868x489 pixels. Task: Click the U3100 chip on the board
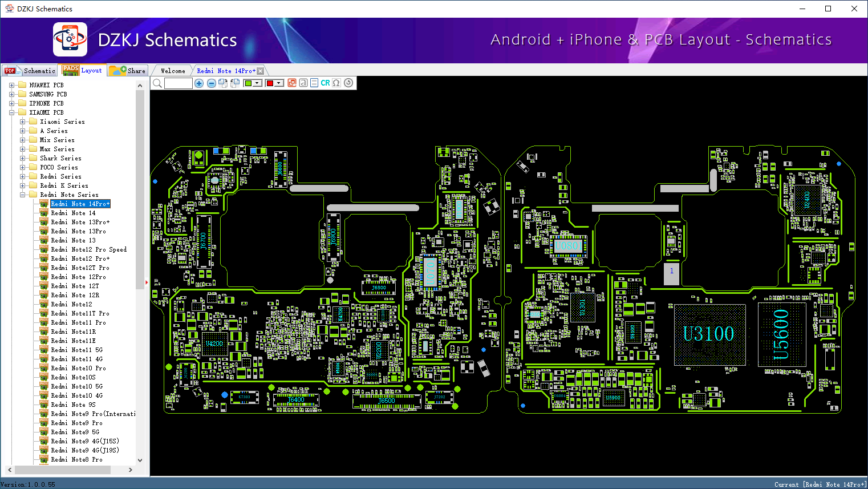709,334
